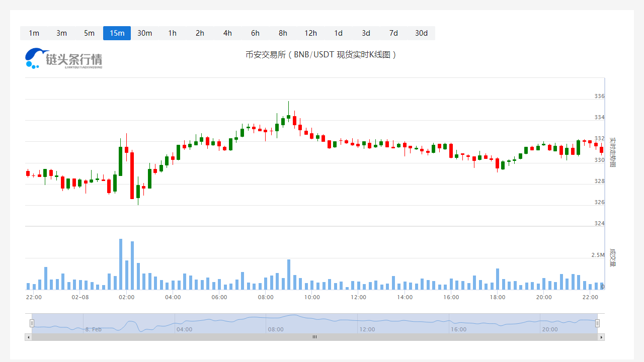Image resolution: width=644 pixels, height=362 pixels.
Task: Select the active 15m interval
Action: pos(117,33)
